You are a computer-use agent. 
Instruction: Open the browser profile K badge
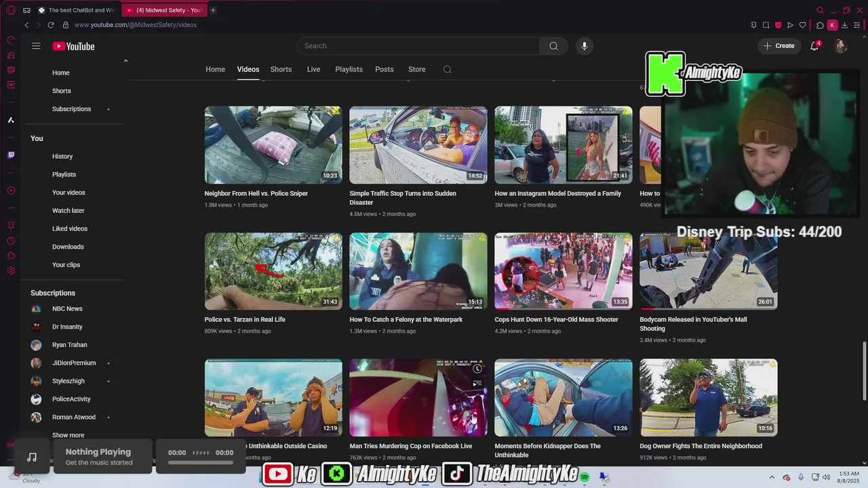(832, 25)
